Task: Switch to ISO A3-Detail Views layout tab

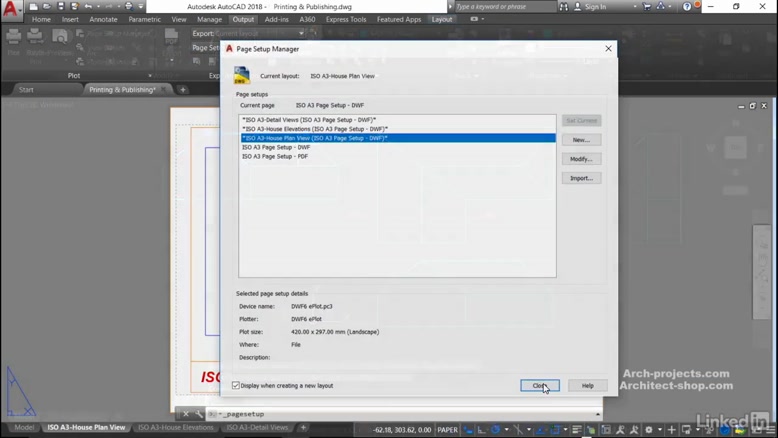Action: (x=257, y=428)
